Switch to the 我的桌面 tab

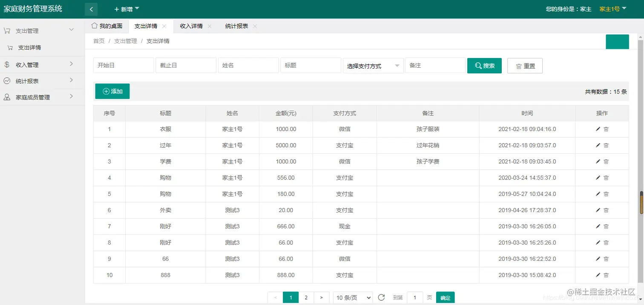[107, 26]
